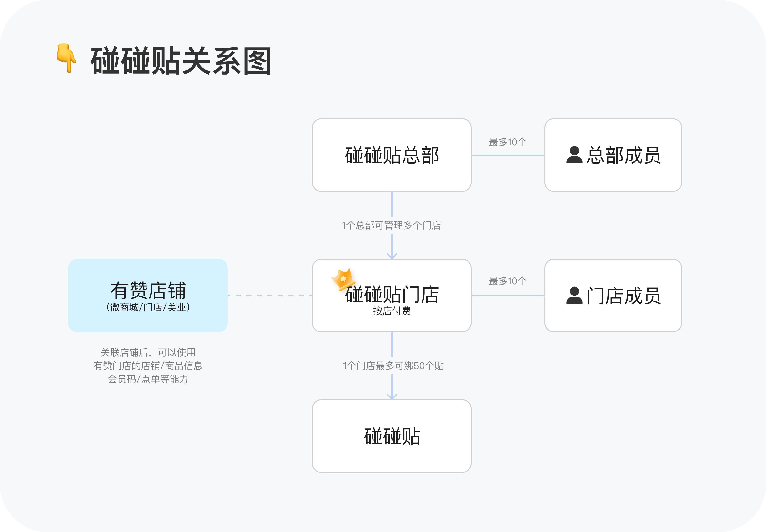Click the arrowhead pointing into 碰碰贴 box
The image size is (766, 532).
coord(392,397)
